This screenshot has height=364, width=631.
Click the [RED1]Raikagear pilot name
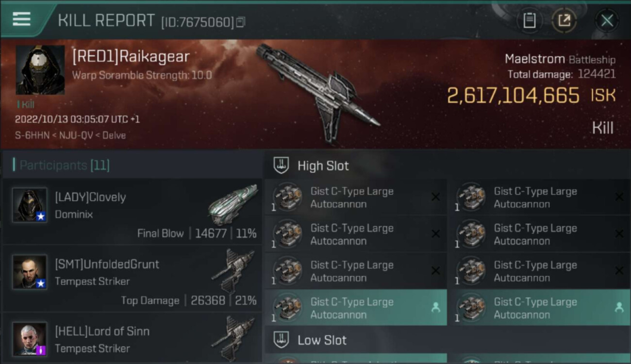(x=131, y=57)
